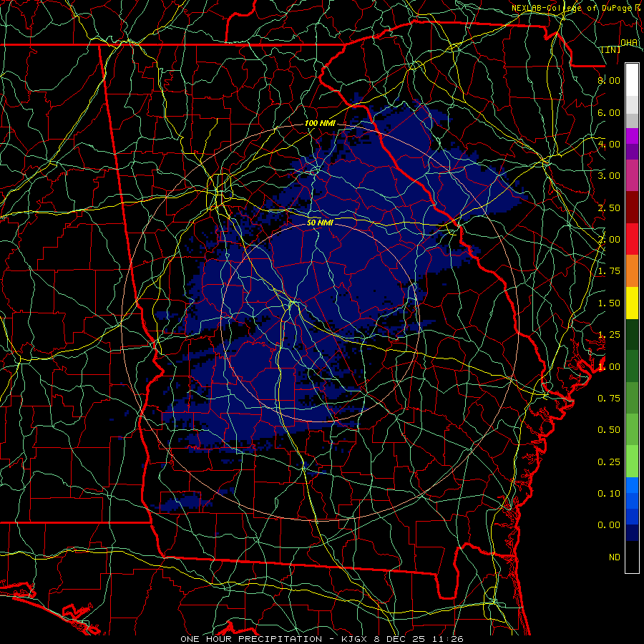Viewport: 644px width, 644px height.
Task: Click the '2.50' legend value
Action: (609, 208)
